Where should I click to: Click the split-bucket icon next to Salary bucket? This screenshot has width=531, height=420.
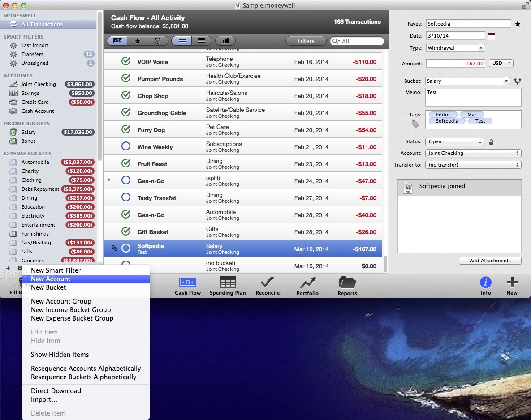pos(518,81)
